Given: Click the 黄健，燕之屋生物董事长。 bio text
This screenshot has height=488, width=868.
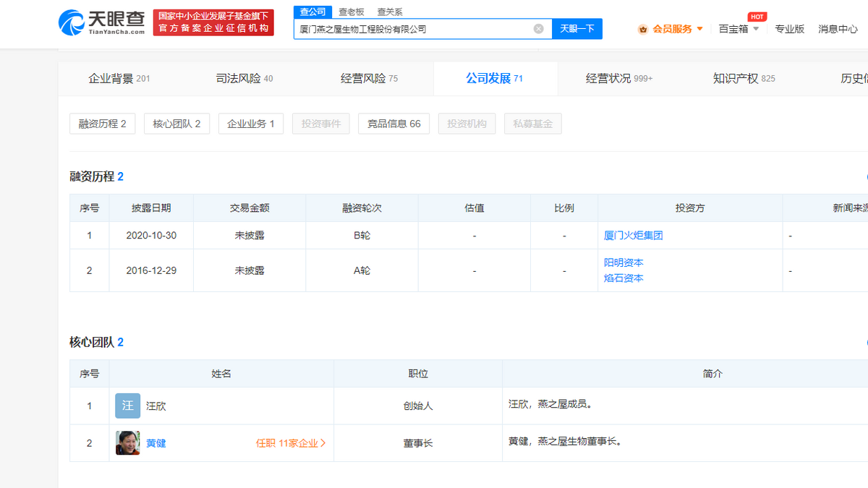Looking at the screenshot, I should [565, 441].
